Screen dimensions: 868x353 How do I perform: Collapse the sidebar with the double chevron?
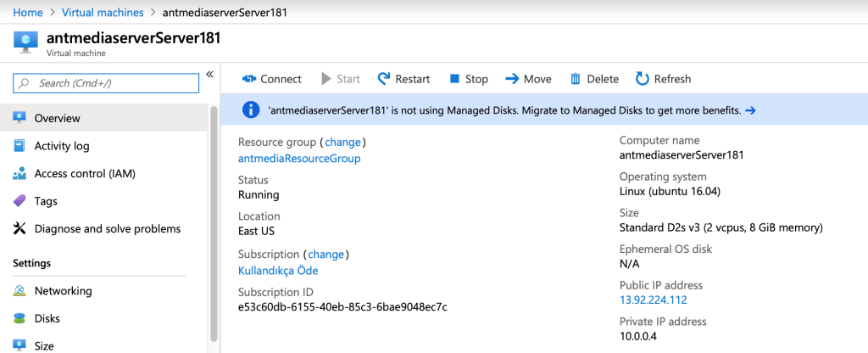pos(210,75)
